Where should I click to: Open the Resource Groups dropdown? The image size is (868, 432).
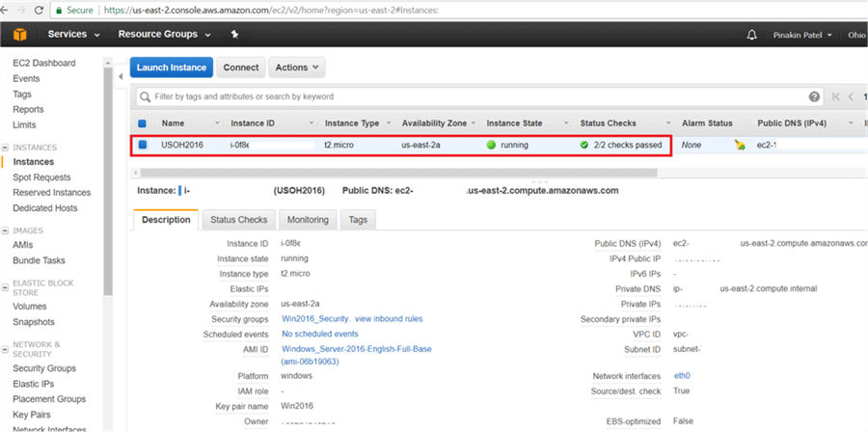pyautogui.click(x=164, y=35)
